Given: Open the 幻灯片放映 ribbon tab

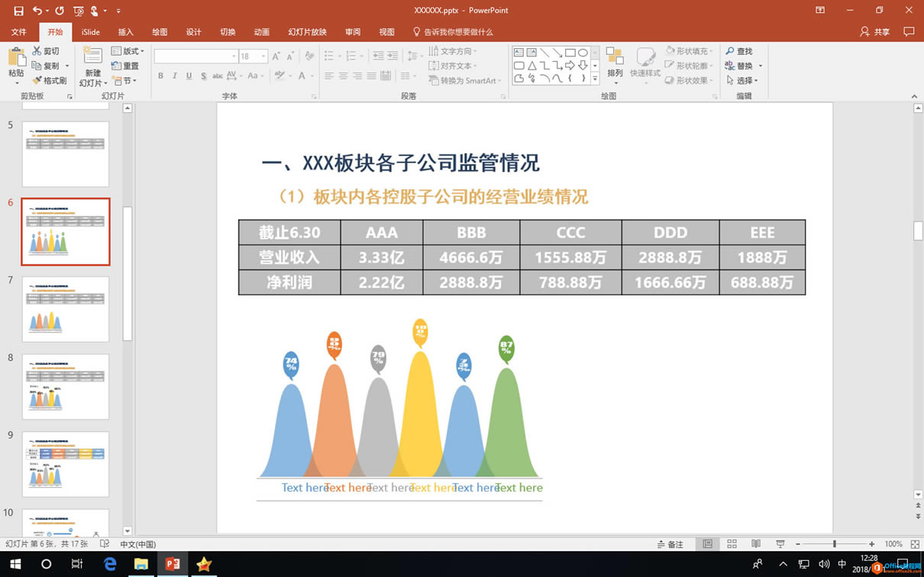Looking at the screenshot, I should [309, 32].
